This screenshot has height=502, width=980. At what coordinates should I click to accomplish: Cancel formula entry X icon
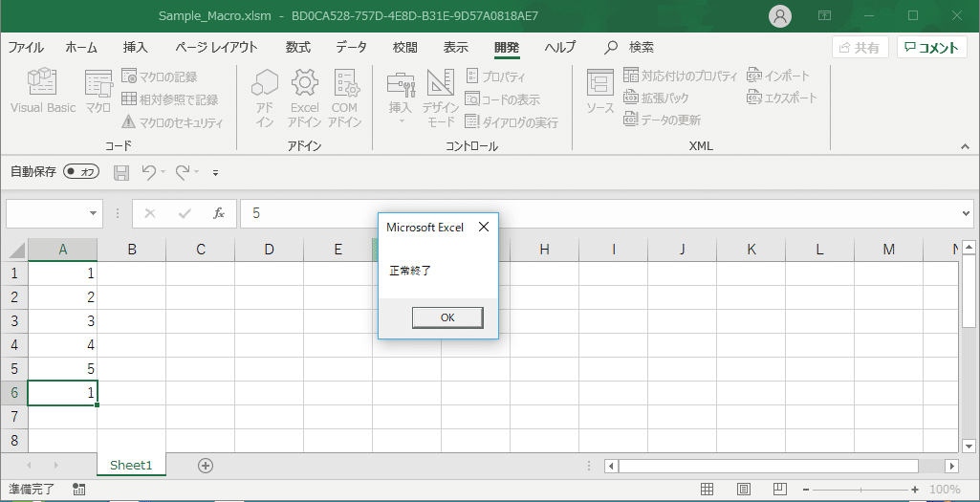[150, 213]
